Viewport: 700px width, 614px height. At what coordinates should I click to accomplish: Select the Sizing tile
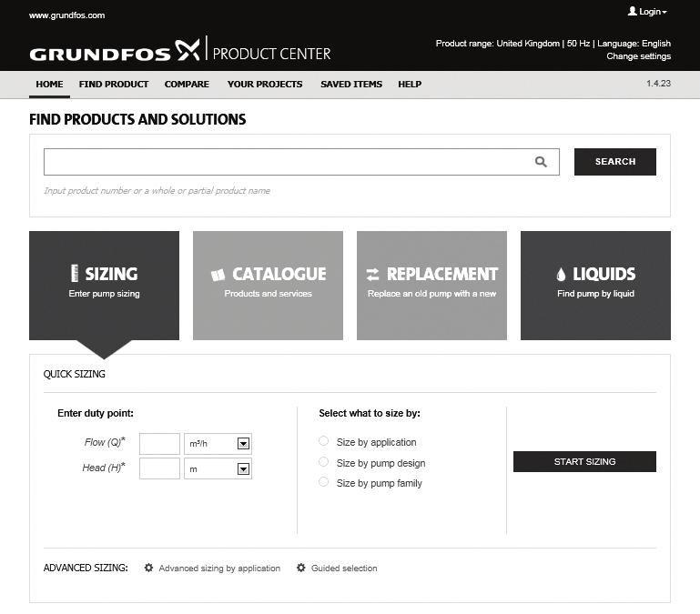coord(104,286)
